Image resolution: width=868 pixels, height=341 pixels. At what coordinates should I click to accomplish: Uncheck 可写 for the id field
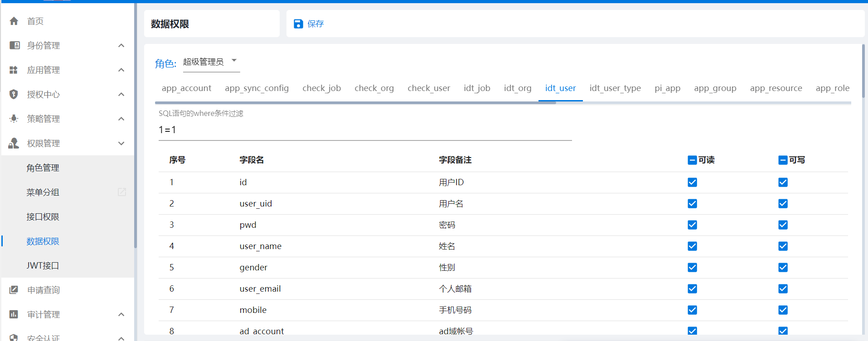coord(783,182)
